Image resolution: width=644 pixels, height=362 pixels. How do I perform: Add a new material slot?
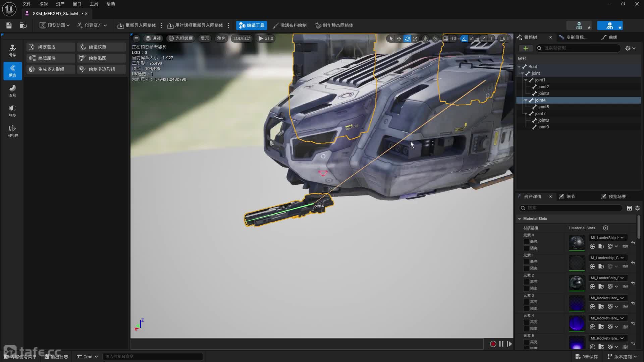(605, 228)
